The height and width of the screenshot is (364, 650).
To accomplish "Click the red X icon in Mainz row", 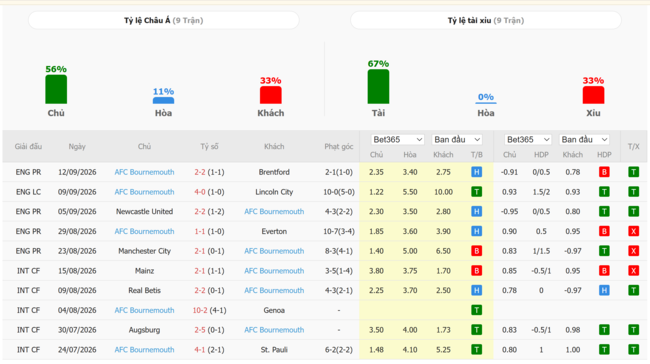I will [x=633, y=271].
